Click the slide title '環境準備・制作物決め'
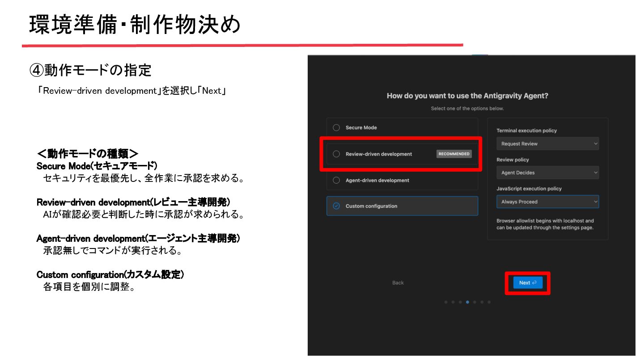644x362 pixels. (135, 25)
